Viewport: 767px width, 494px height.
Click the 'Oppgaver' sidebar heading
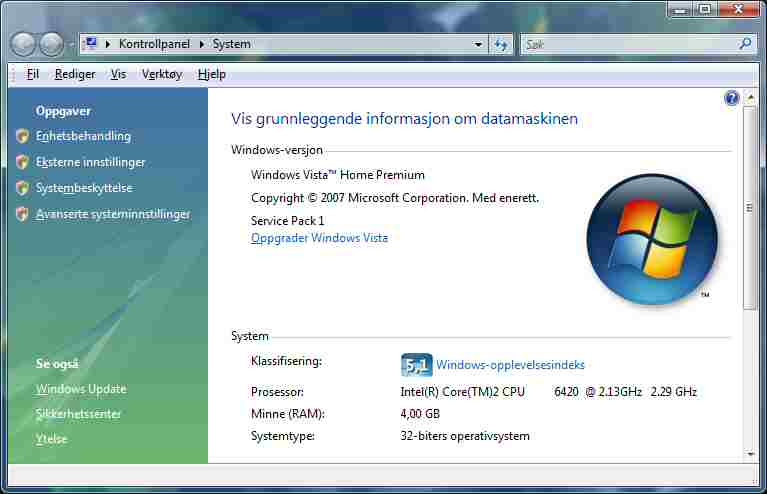tap(63, 111)
